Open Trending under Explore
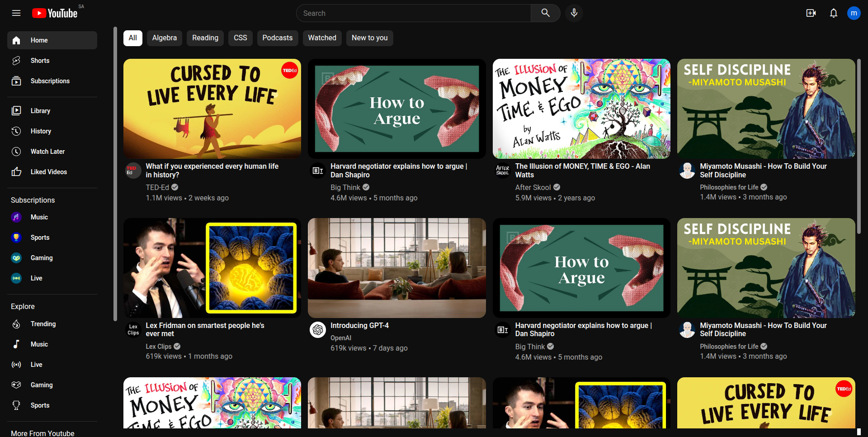The image size is (868, 437). click(43, 324)
